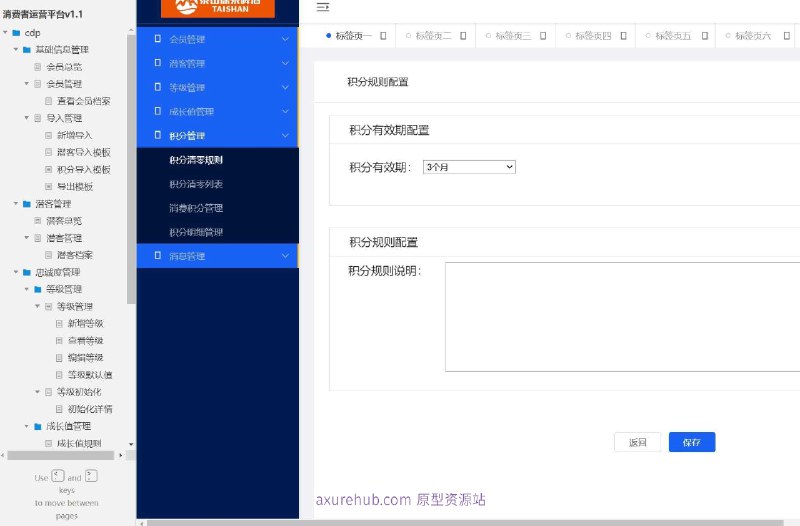Close tab 标签页二 via its icon
Screen dimensions: 800x526
[463, 36]
